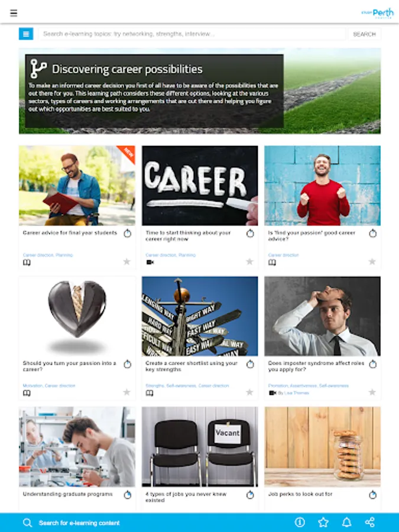399x532 pixels.
Task: Open the CAREER chalkboard thumbnail
Action: [200, 186]
